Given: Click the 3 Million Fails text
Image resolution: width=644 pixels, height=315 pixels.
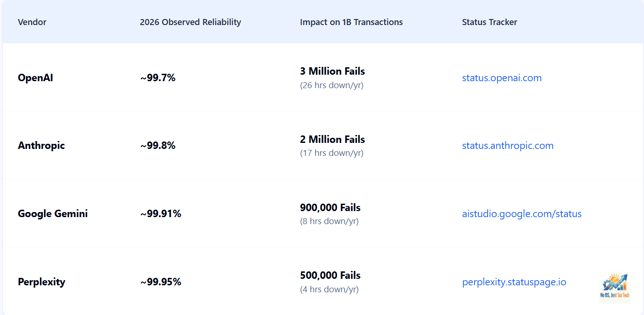Looking at the screenshot, I should [x=332, y=71].
